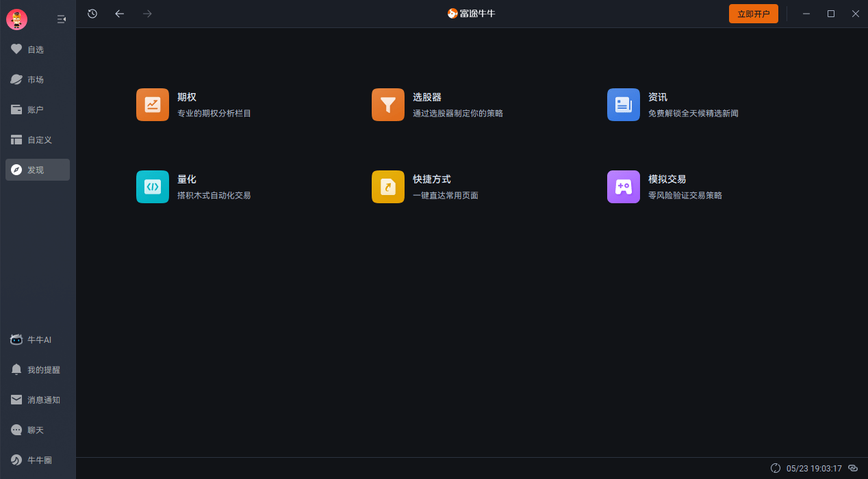Click the 选股器 title text
Screen dimensions: 868x479
427,97
